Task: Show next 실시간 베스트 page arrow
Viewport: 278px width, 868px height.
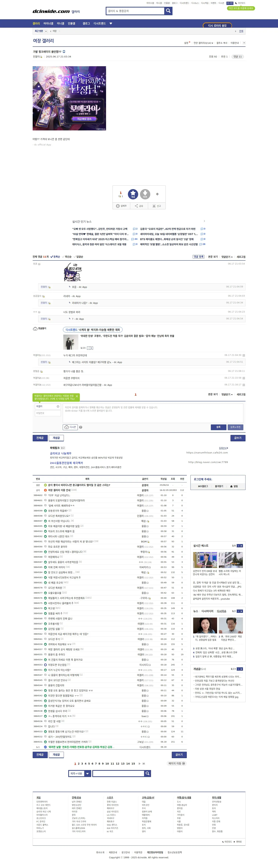Action: [241, 546]
